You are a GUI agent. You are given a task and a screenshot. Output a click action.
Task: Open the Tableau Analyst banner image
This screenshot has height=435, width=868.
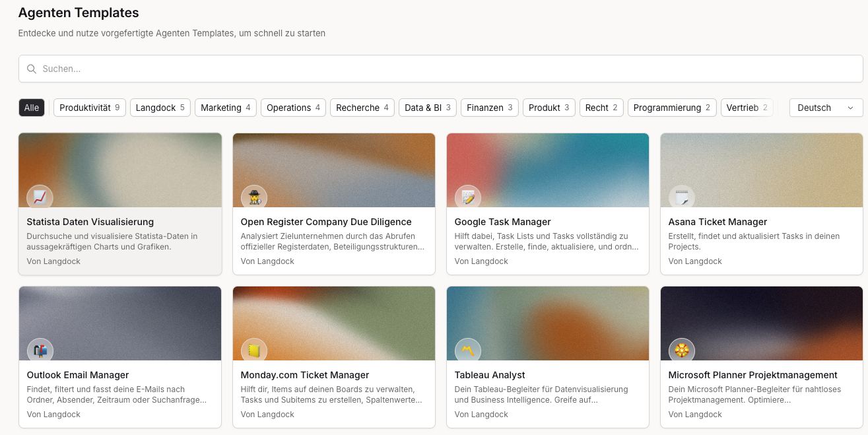coord(548,323)
